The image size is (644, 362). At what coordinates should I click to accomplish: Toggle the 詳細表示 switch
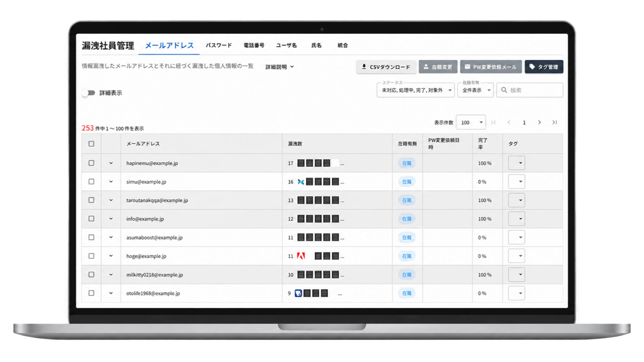click(89, 93)
